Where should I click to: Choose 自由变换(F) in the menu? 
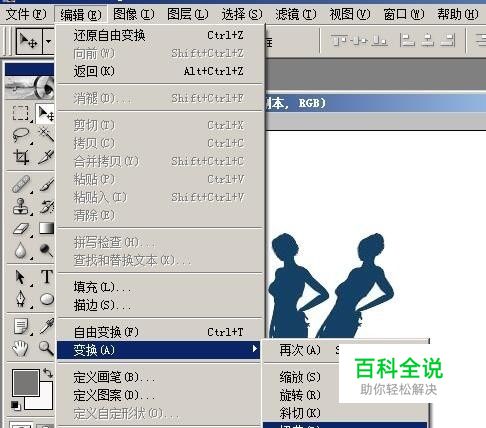[159, 332]
